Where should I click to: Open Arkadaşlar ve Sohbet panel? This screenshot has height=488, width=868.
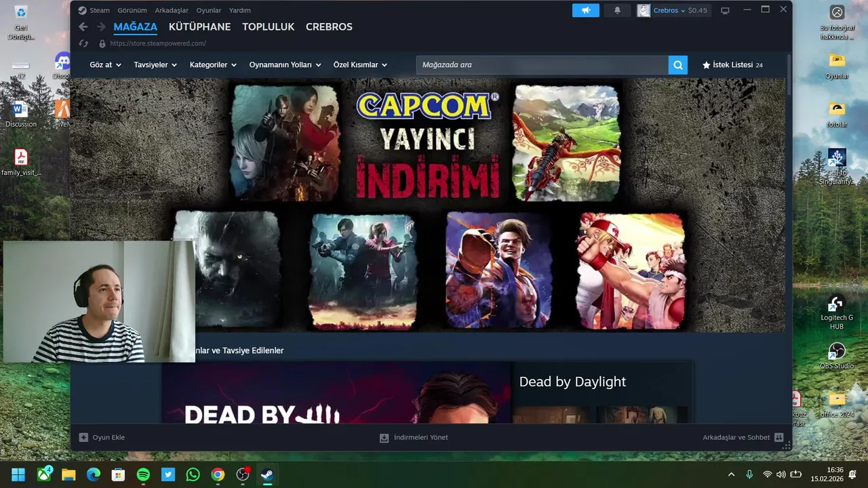point(743,437)
